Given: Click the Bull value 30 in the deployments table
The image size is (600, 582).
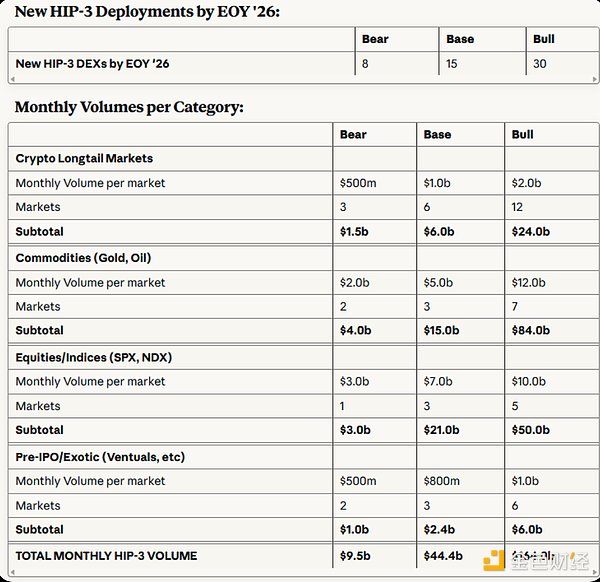Looking at the screenshot, I should (541, 64).
